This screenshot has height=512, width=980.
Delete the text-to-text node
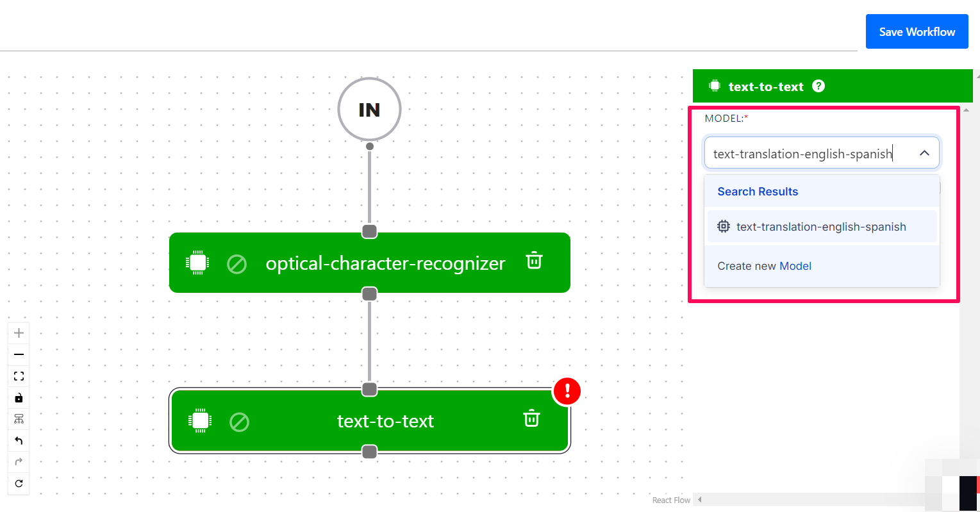(531, 418)
